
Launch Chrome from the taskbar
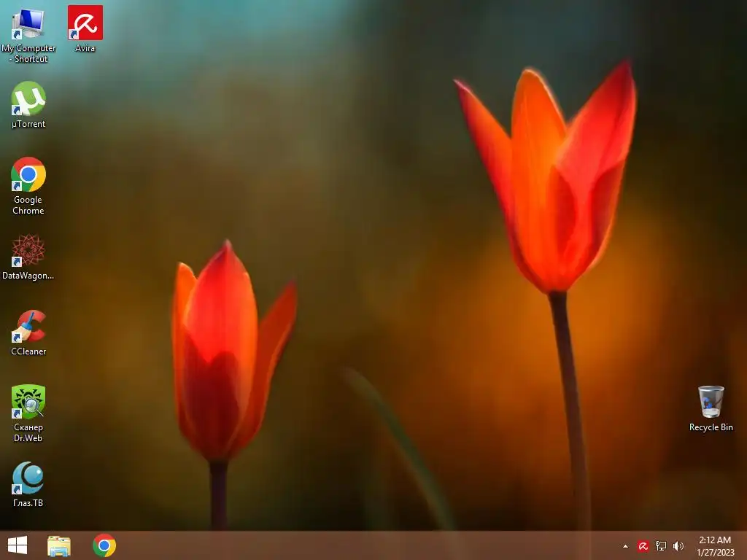click(104, 545)
